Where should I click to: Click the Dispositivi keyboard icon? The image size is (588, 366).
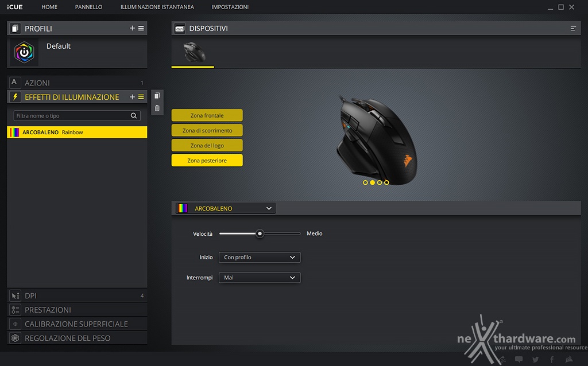[180, 29]
